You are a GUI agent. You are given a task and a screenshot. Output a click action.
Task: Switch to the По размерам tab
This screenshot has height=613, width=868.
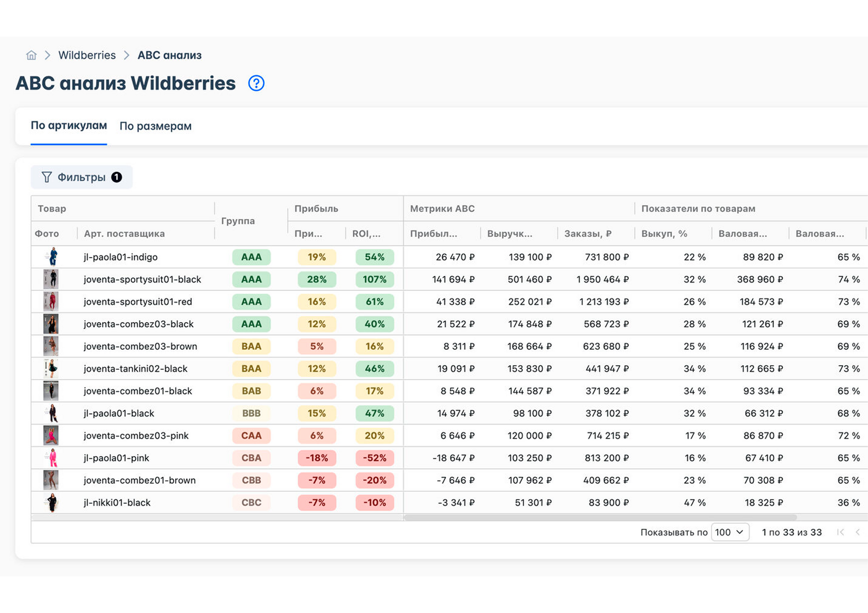(x=156, y=126)
